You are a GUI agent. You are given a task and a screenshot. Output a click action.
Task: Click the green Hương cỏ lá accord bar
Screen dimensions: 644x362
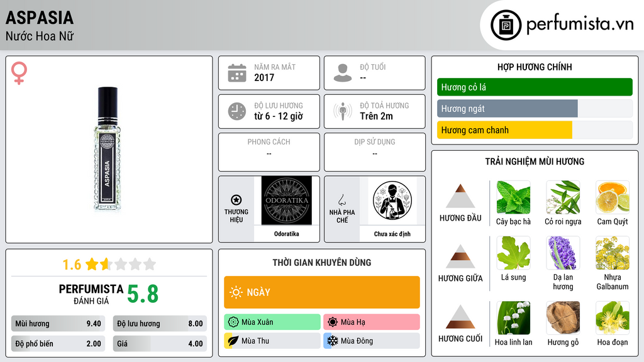(x=535, y=87)
